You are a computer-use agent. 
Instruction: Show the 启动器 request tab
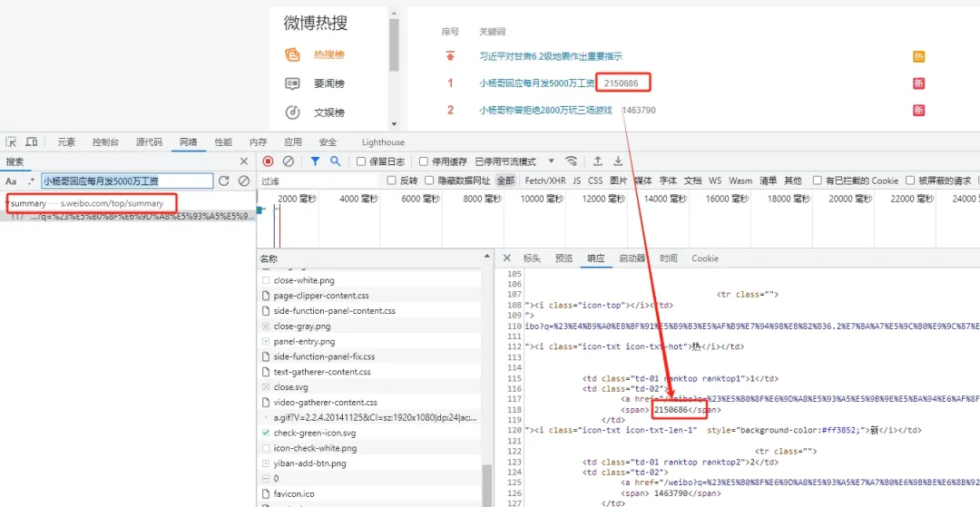[632, 258]
